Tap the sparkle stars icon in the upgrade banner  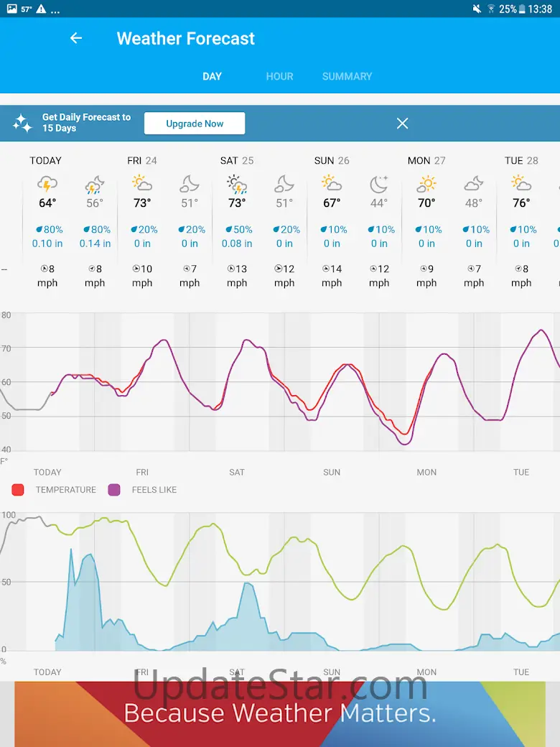pos(22,124)
